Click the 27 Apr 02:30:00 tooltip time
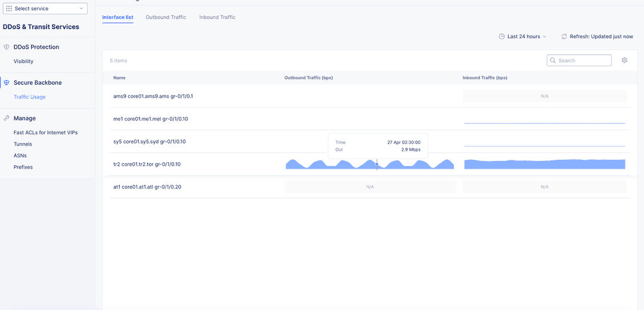This screenshot has width=644, height=310. [404, 142]
